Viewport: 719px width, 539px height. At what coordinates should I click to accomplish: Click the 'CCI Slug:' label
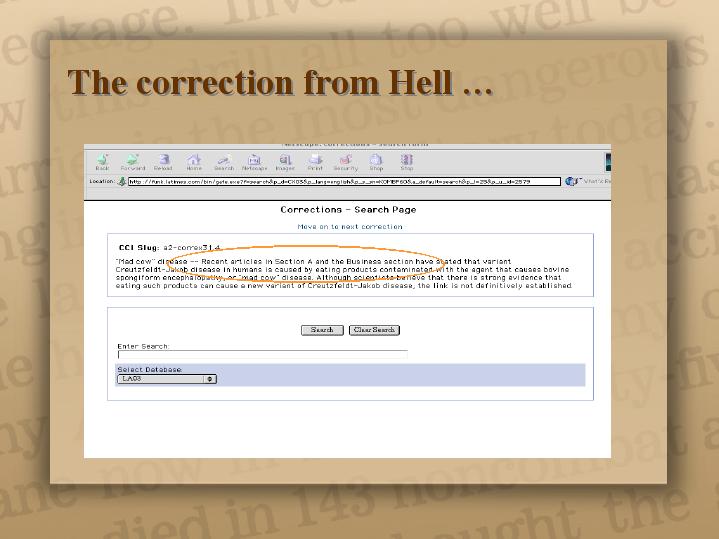click(138, 248)
